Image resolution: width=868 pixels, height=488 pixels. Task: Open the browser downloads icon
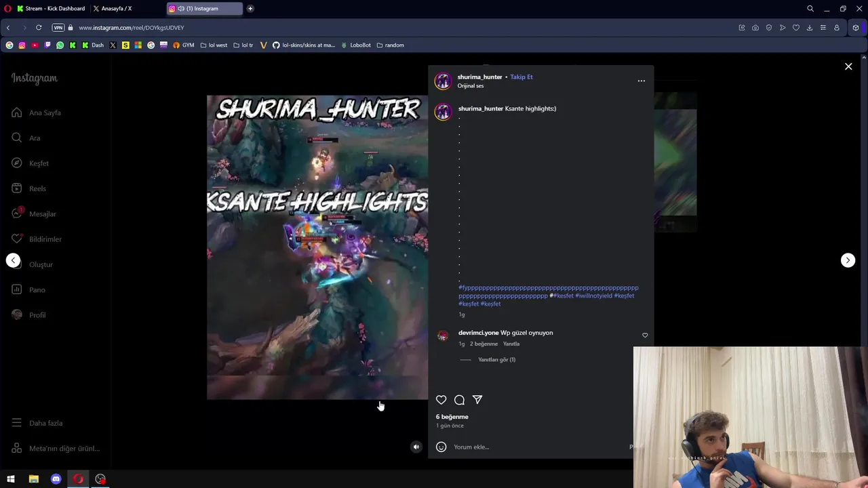point(810,28)
